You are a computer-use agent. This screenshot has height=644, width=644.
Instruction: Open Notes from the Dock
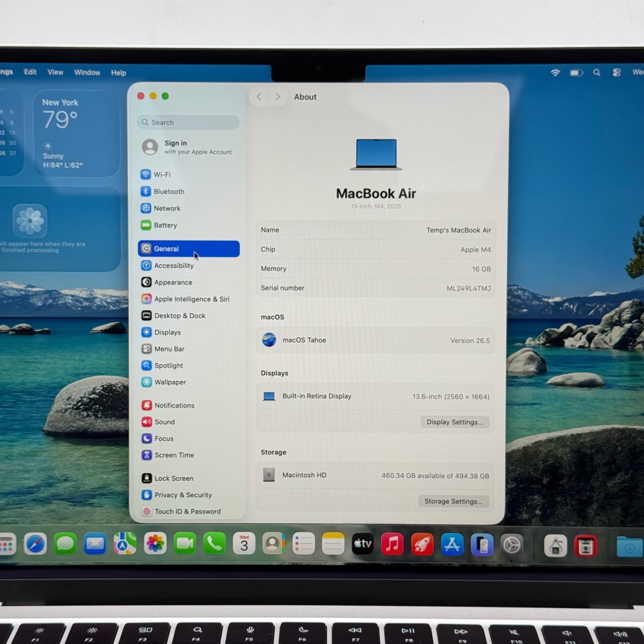[x=333, y=544]
